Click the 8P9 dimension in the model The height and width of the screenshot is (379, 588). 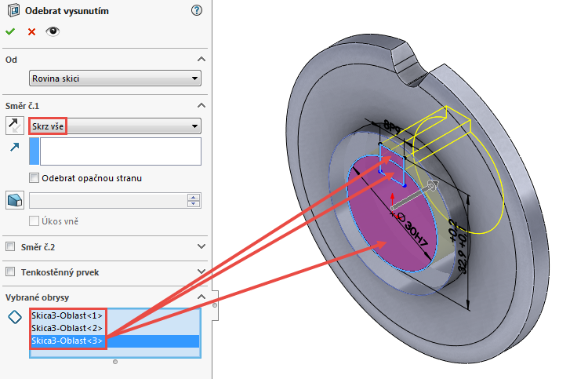click(392, 127)
